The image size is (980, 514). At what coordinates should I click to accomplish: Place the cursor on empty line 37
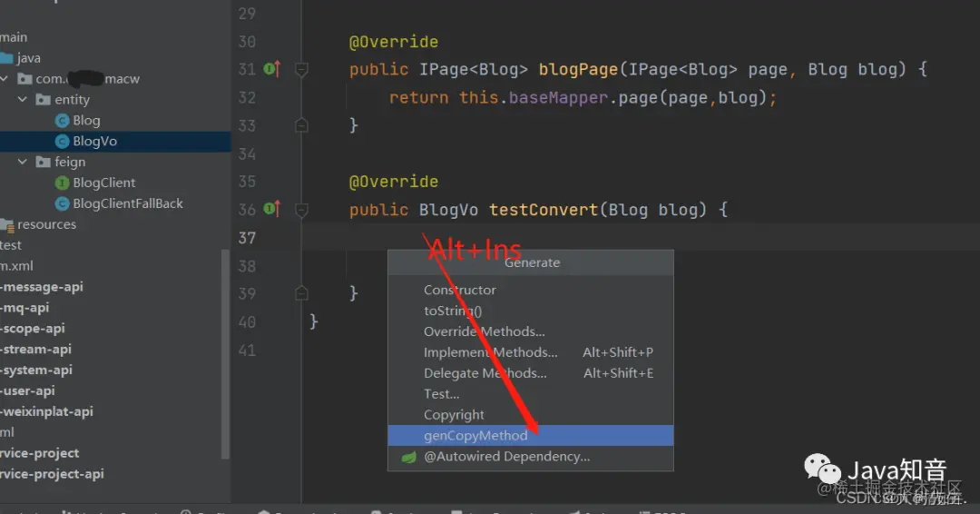[x=640, y=238]
